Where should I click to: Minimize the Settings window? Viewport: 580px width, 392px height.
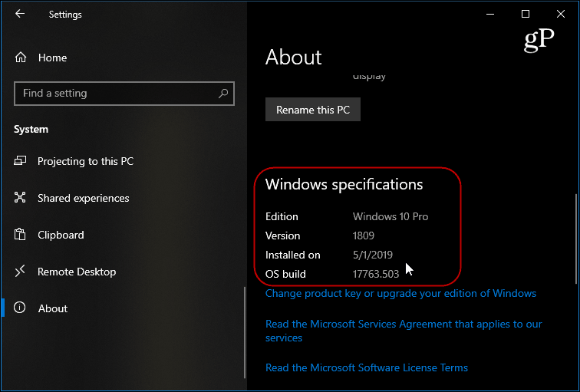tap(490, 14)
